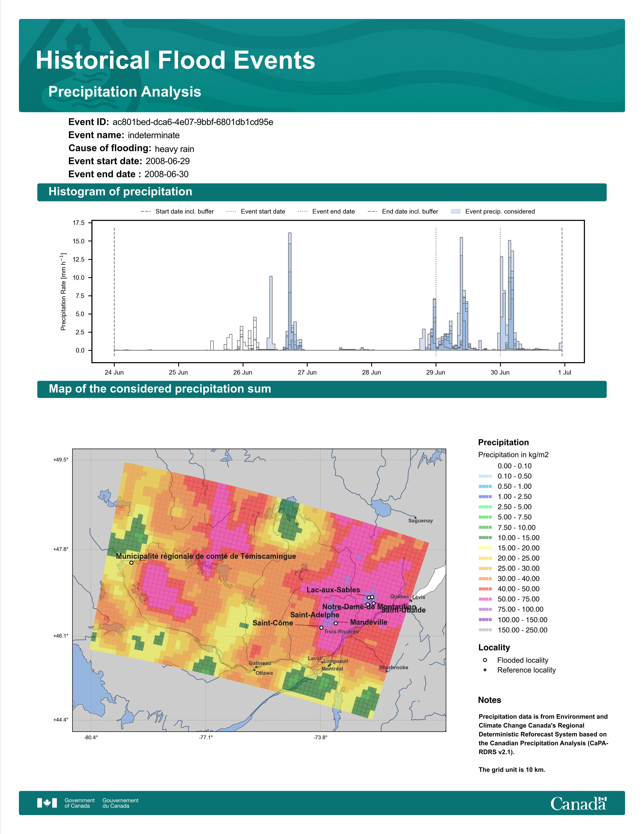Click the end date 2008-06-30
This screenshot has height=834, width=644.
pos(166,174)
